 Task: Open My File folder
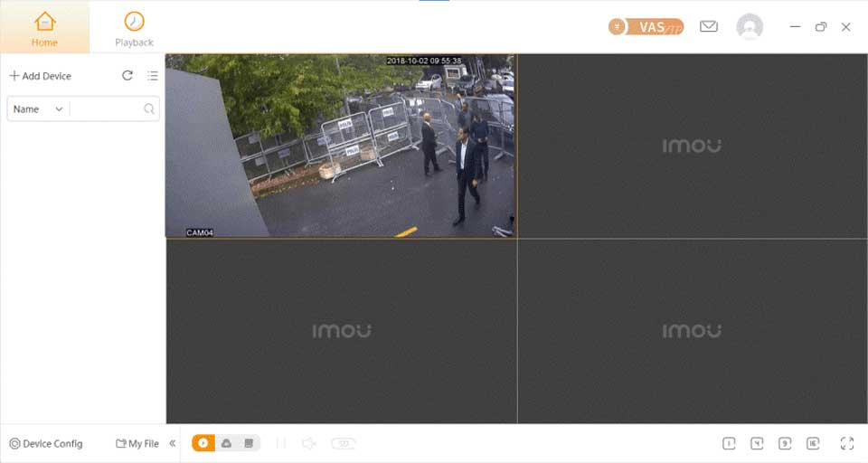pos(137,444)
